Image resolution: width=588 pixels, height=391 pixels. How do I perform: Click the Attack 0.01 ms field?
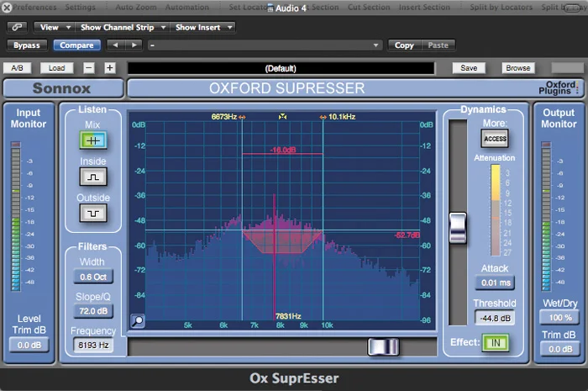(496, 283)
